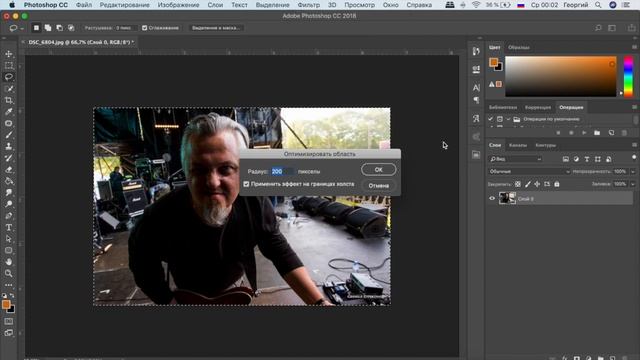640x360 pixels.
Task: Switch to the Контуры tab
Action: [545, 145]
